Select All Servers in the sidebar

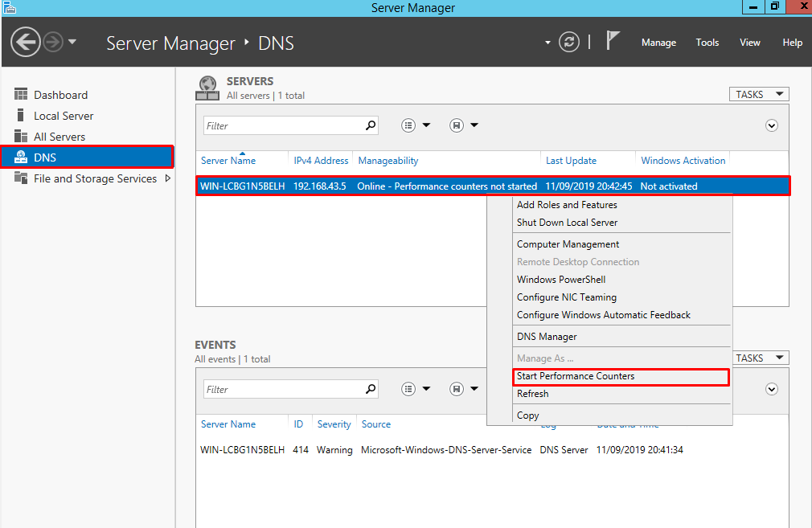click(x=59, y=137)
